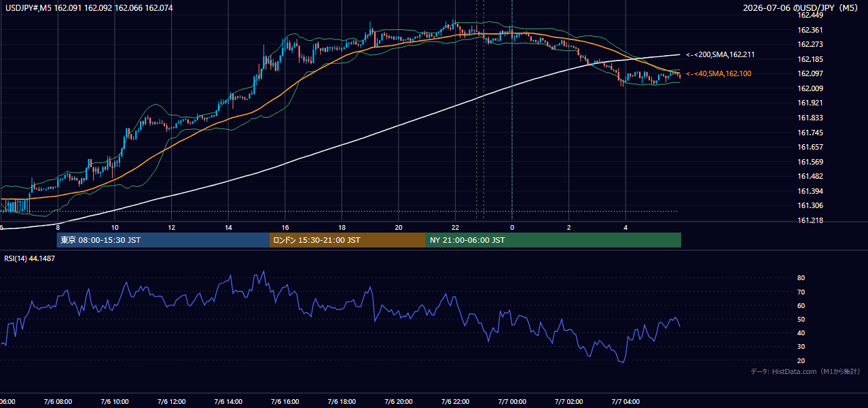Screen dimensions: 868x408
Task: Click price level 161.745 on the axis
Action: point(810,133)
